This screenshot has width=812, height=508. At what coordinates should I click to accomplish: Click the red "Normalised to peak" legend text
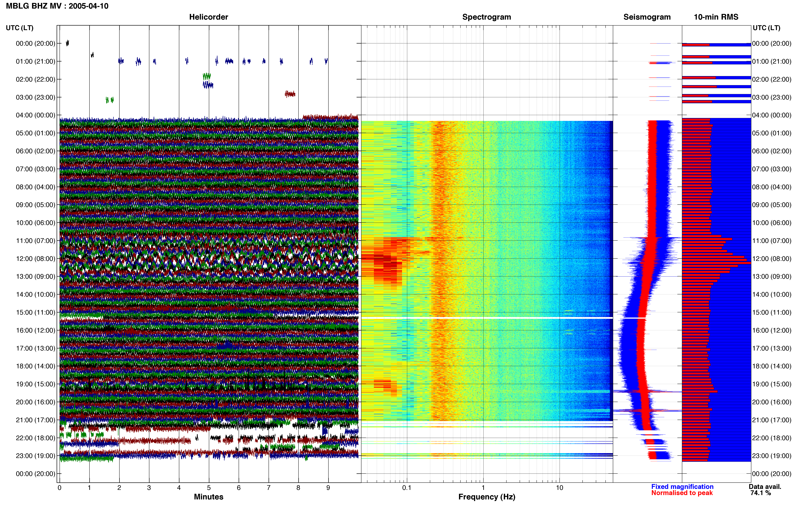coord(682,493)
